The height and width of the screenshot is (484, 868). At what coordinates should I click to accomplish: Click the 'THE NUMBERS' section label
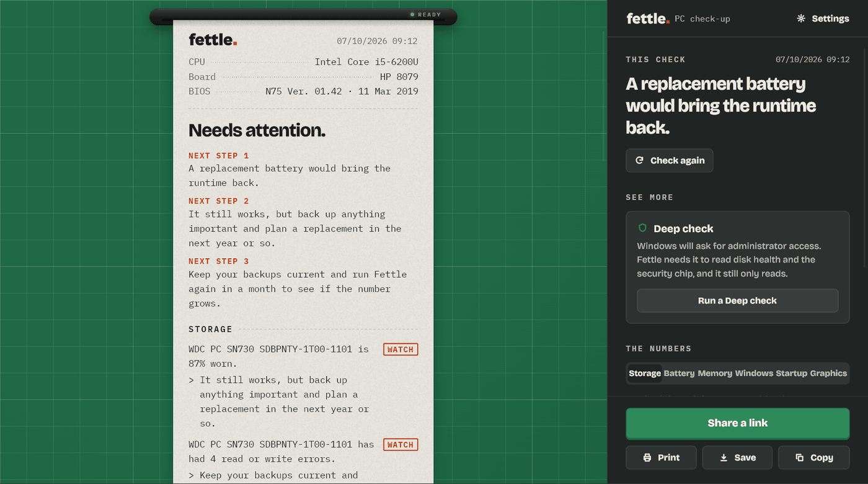tap(658, 349)
